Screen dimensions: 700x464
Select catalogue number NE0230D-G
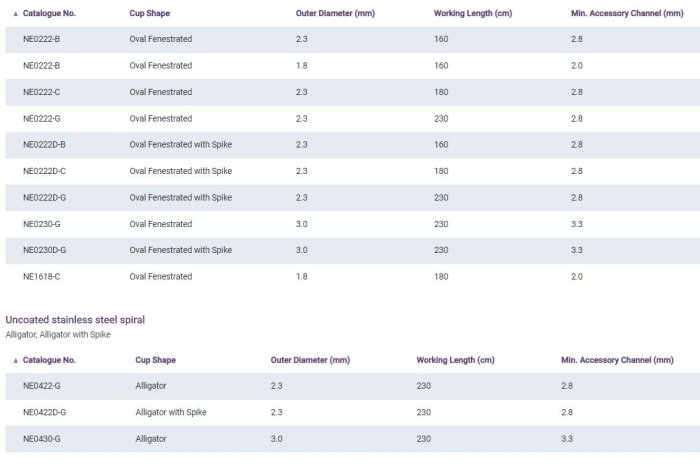pos(44,249)
